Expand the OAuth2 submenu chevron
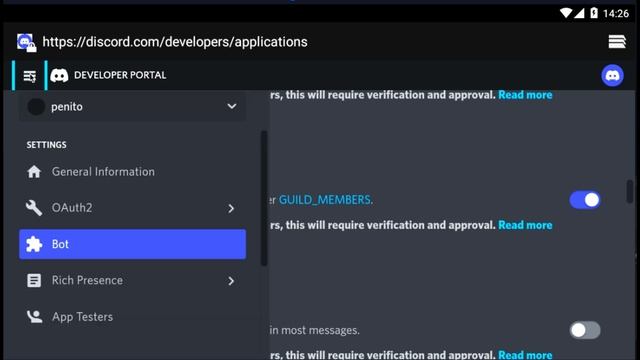The width and height of the screenshot is (640, 360). [231, 209]
